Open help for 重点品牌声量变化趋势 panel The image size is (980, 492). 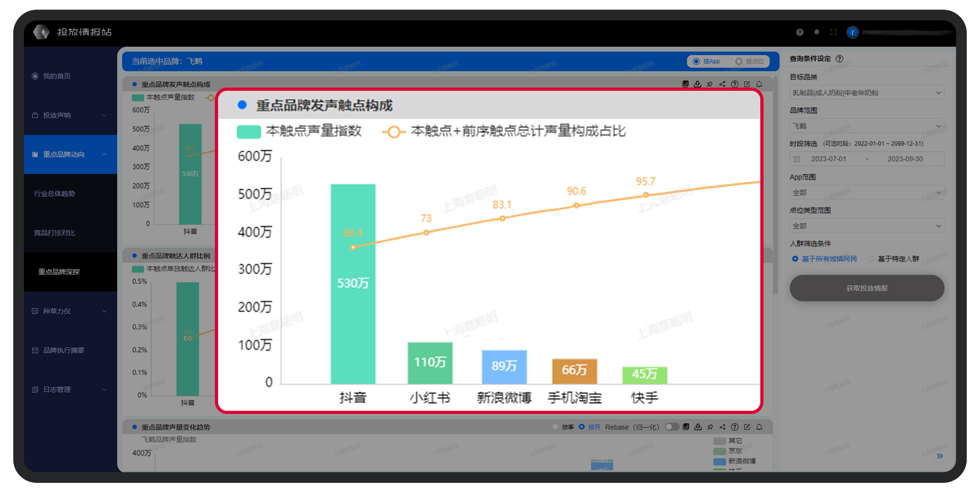click(734, 427)
